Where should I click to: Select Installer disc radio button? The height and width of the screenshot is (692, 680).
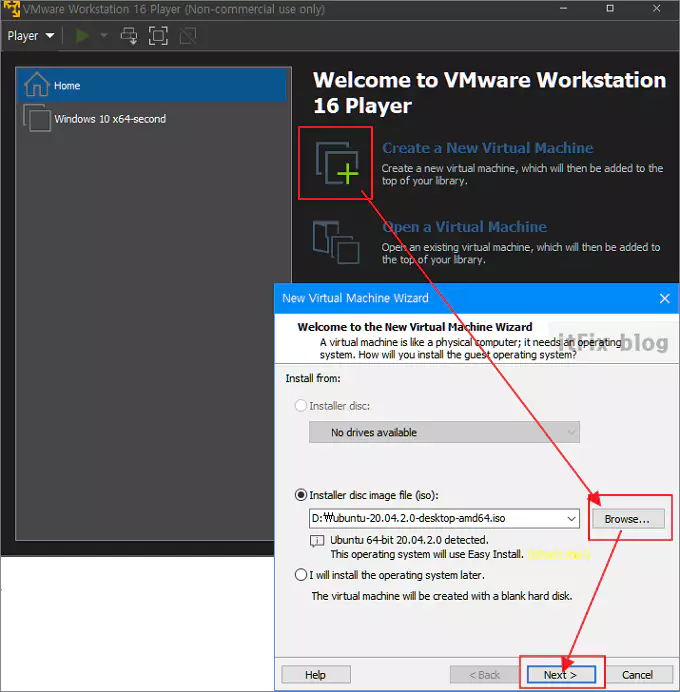[301, 406]
